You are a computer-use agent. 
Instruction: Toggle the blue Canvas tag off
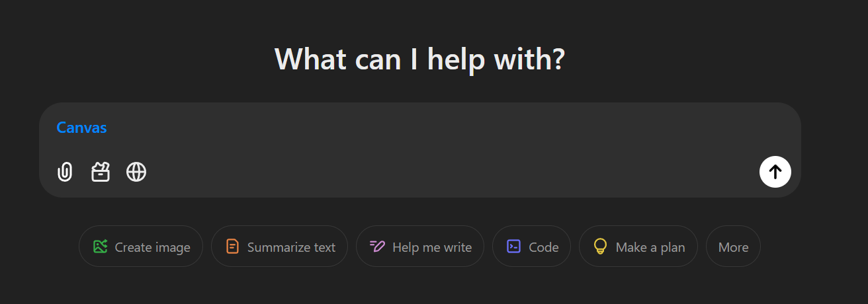[x=81, y=128]
